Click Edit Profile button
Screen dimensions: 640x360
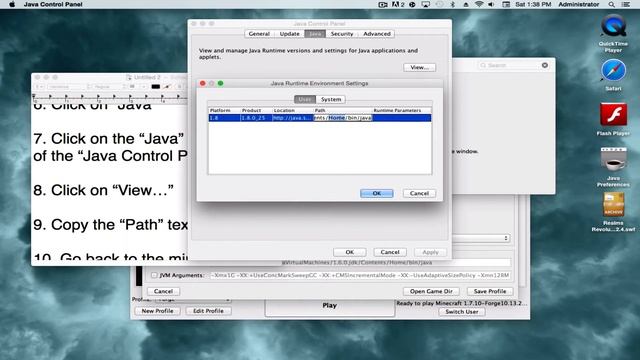click(208, 311)
